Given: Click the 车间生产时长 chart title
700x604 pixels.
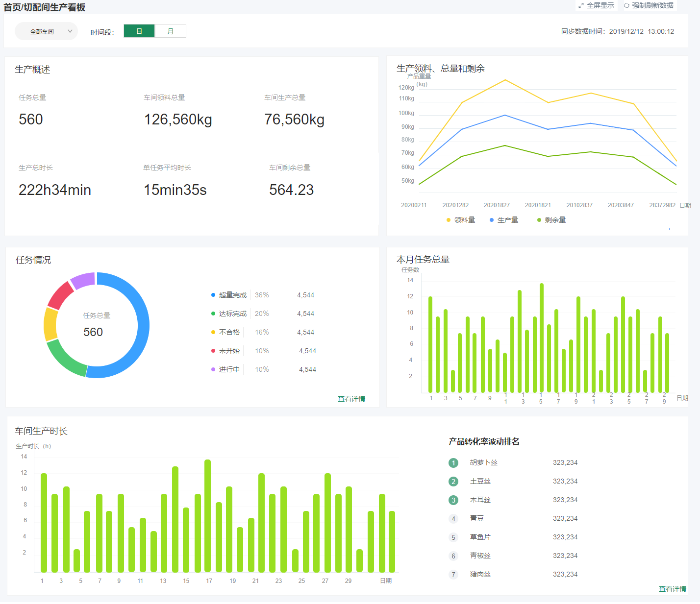Looking at the screenshot, I should [x=41, y=431].
